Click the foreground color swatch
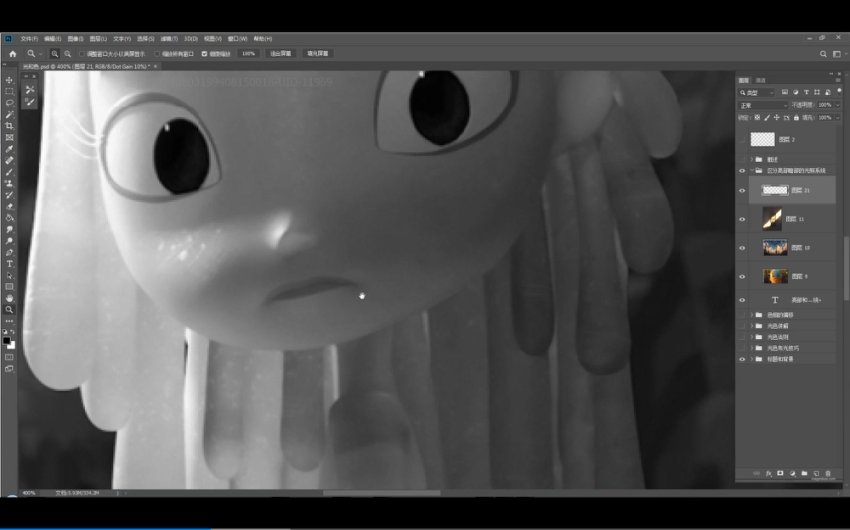 pyautogui.click(x=7, y=341)
